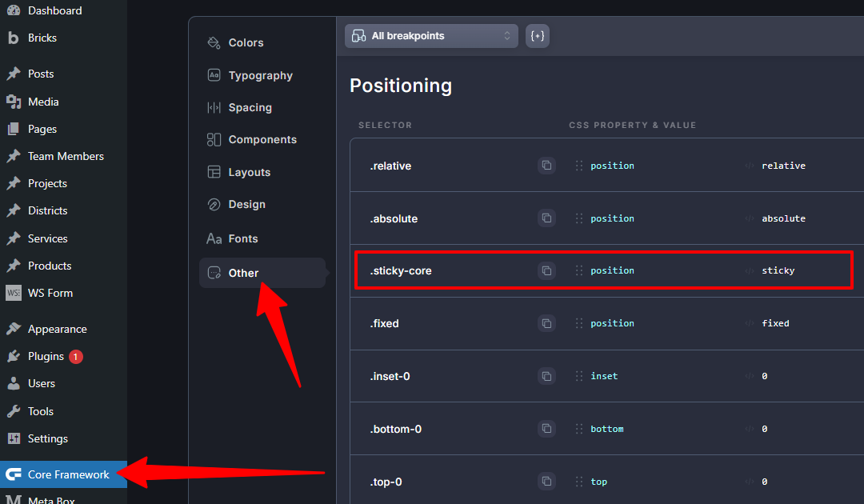Open the Appearance menu
The width and height of the screenshot is (864, 504).
pyautogui.click(x=58, y=329)
